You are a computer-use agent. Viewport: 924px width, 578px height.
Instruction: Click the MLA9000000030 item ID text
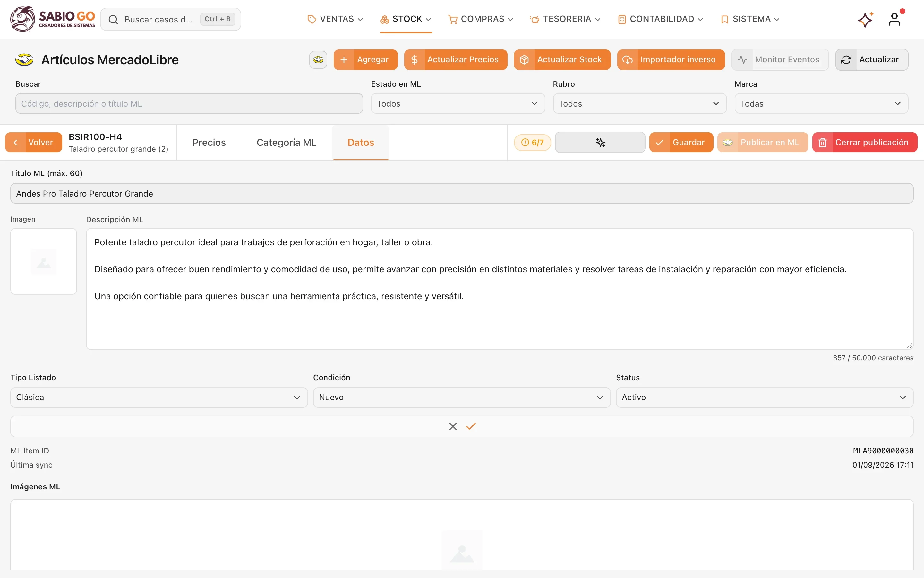883,451
